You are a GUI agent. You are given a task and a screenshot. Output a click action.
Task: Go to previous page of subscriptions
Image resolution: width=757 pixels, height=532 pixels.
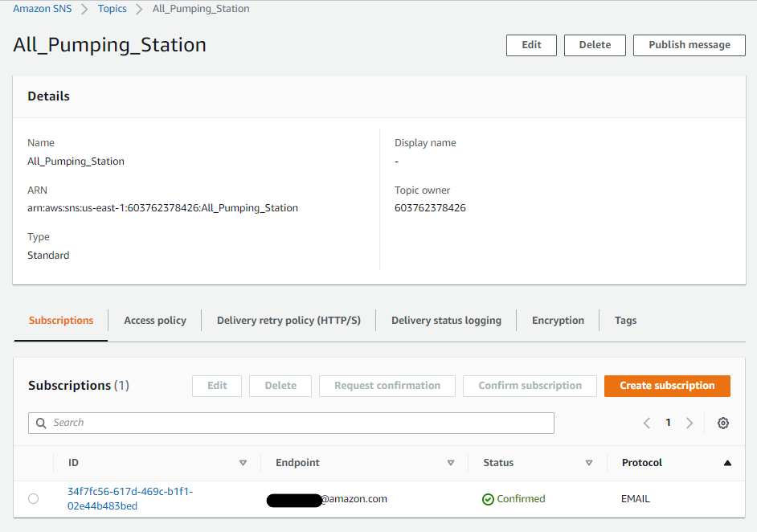tap(647, 423)
